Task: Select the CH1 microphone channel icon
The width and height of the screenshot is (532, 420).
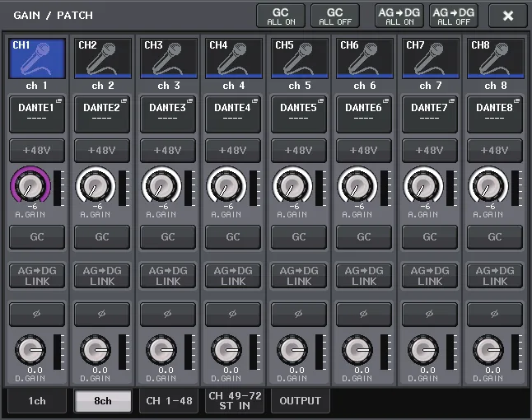Action: 37,58
